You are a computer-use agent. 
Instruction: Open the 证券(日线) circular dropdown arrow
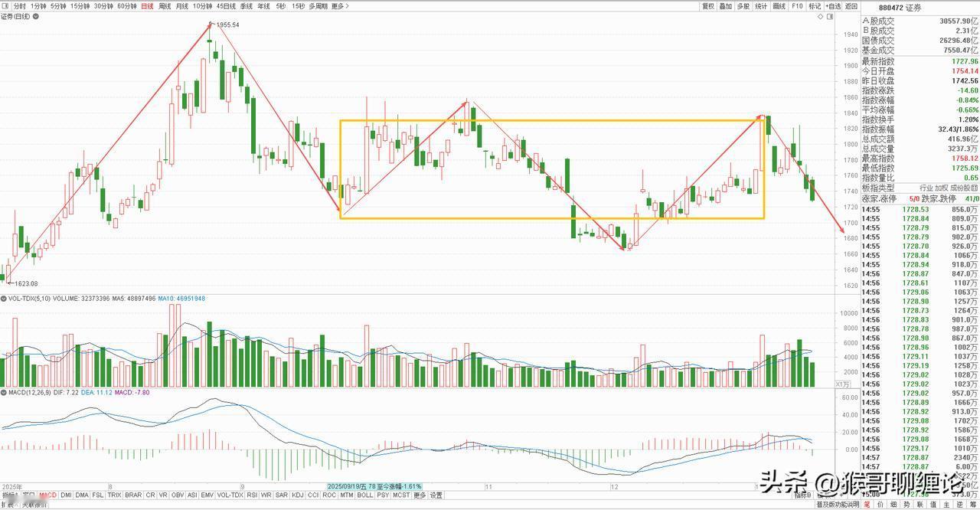[x=36, y=16]
